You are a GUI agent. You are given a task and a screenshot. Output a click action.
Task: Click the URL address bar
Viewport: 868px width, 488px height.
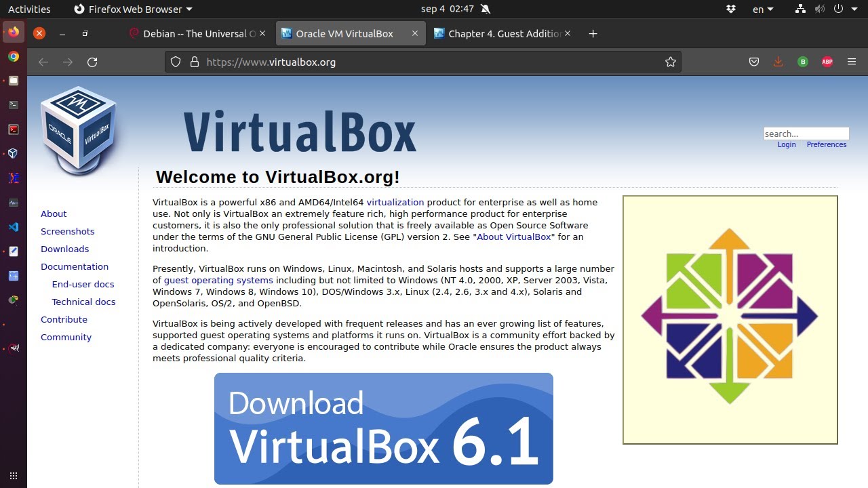[x=422, y=62]
